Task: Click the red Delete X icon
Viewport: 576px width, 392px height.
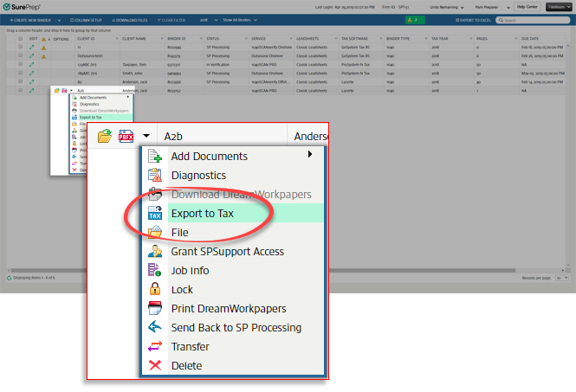Action: pos(156,366)
